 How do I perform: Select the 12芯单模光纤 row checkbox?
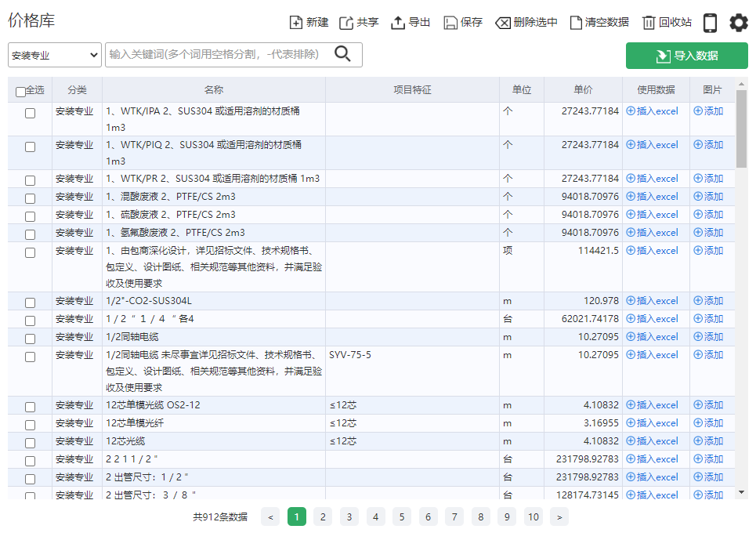tap(30, 425)
